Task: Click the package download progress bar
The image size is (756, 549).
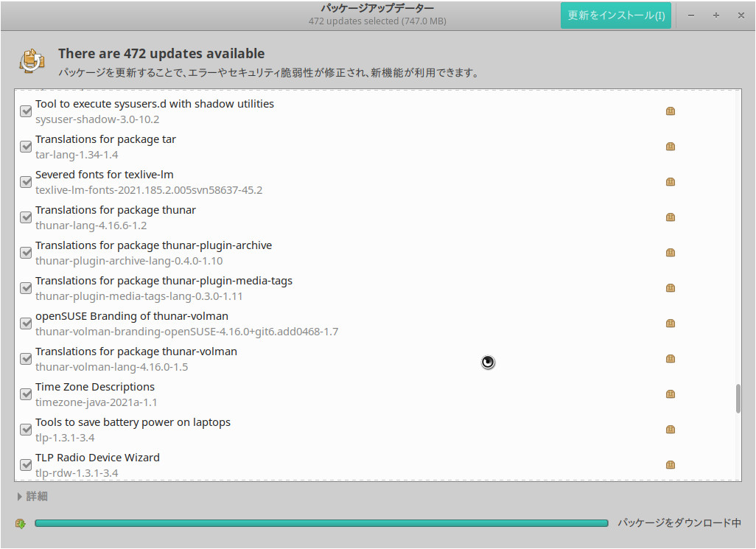Action: pos(321,523)
